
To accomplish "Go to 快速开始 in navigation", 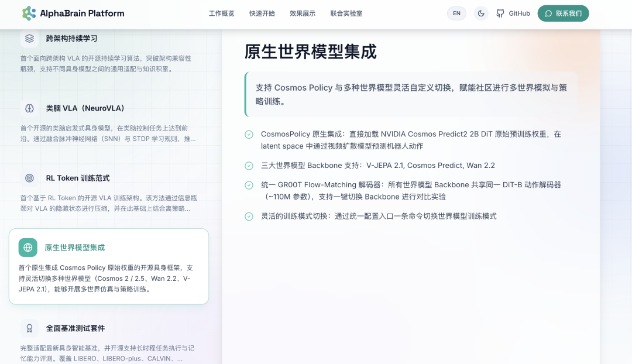I will pyautogui.click(x=262, y=13).
